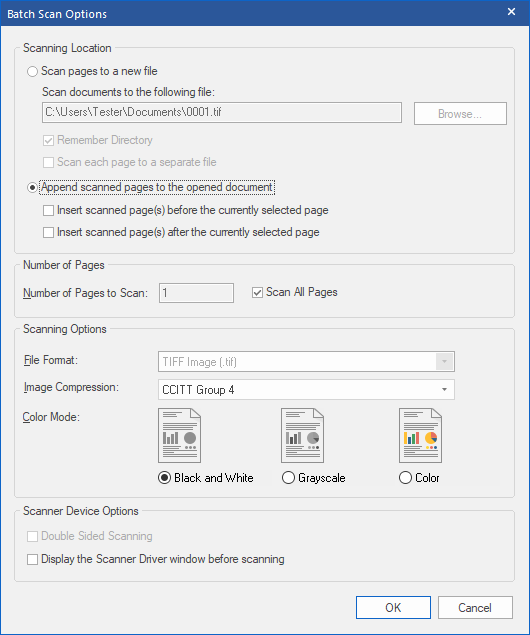Click the Number of Pages to Scan field
Image resolution: width=530 pixels, height=635 pixels.
point(196,293)
